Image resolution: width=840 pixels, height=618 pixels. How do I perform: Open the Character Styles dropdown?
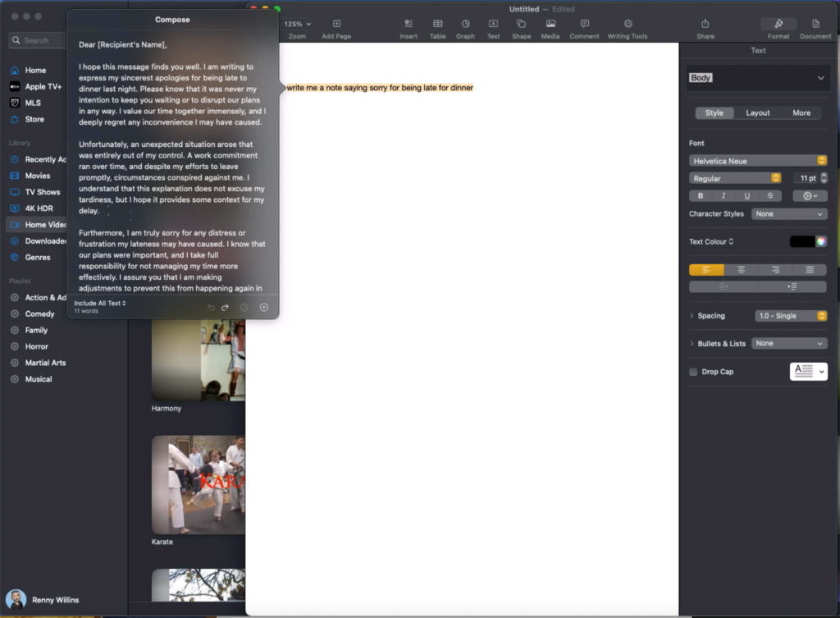click(790, 214)
